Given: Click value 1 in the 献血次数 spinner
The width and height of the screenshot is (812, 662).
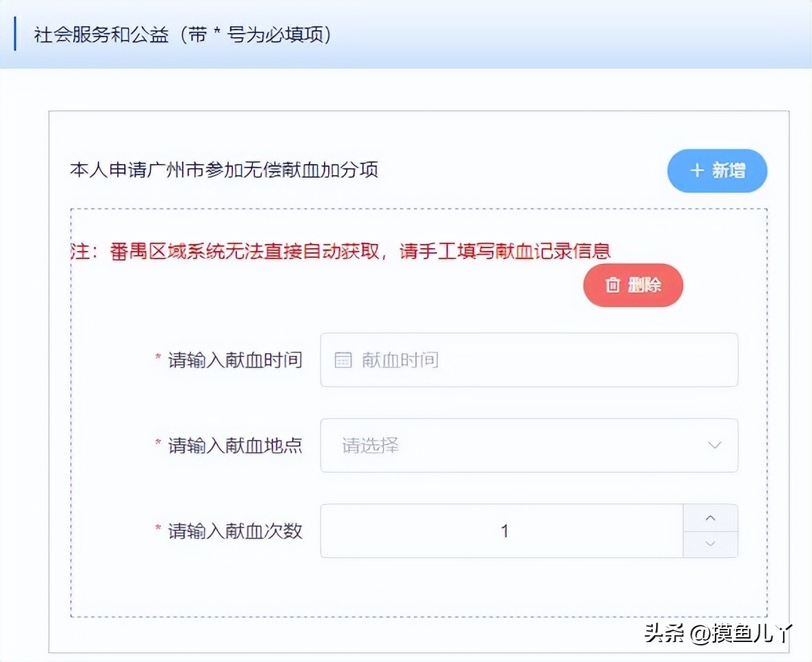Looking at the screenshot, I should [505, 531].
